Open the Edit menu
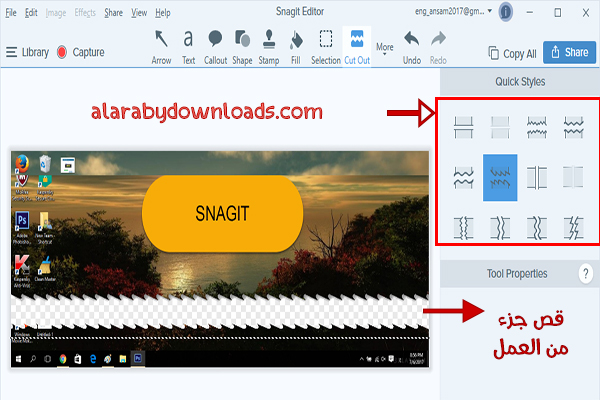The width and height of the screenshot is (600, 400). pos(31,13)
